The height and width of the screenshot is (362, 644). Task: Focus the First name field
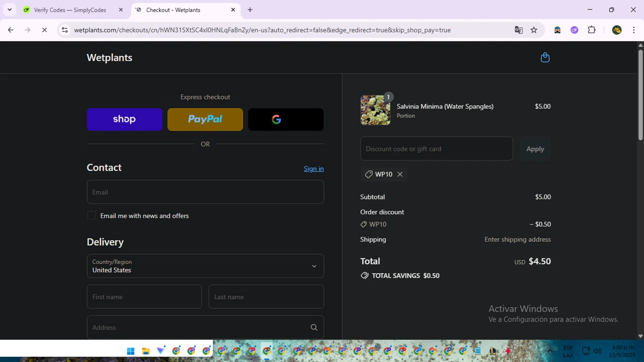coord(144,297)
